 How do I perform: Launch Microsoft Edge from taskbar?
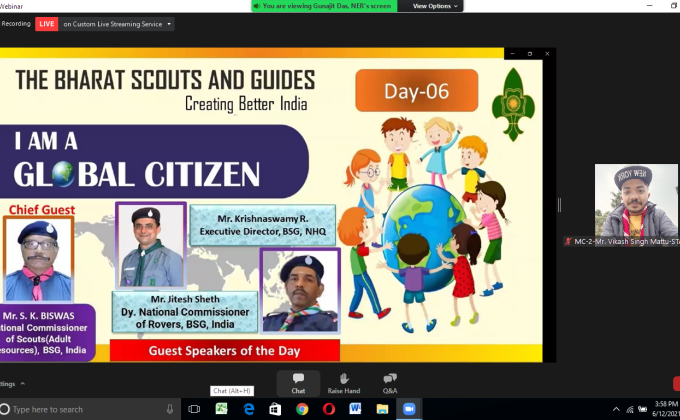[x=248, y=409]
